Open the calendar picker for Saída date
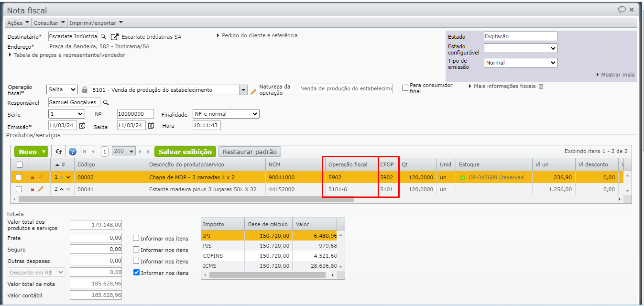The image size is (644, 306). click(x=151, y=126)
